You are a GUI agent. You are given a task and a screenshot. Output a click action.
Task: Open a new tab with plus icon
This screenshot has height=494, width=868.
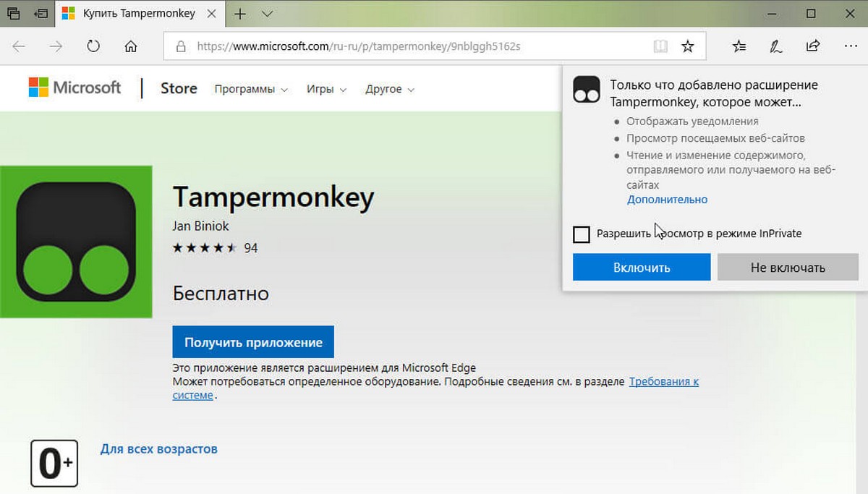240,14
